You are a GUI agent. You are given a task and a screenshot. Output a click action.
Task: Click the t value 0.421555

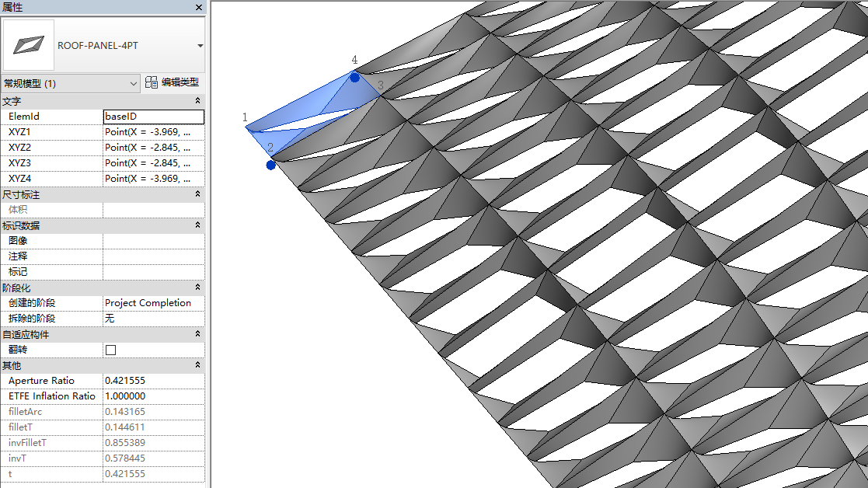pyautogui.click(x=153, y=473)
